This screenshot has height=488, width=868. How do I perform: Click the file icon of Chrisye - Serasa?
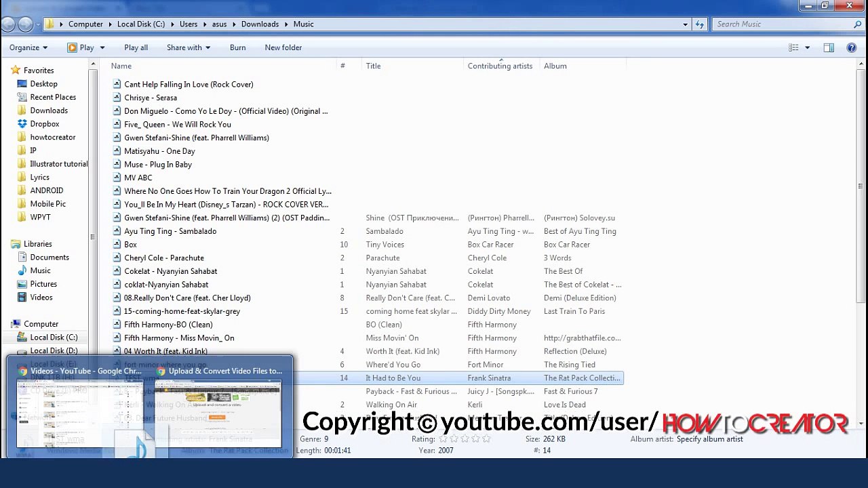117,98
